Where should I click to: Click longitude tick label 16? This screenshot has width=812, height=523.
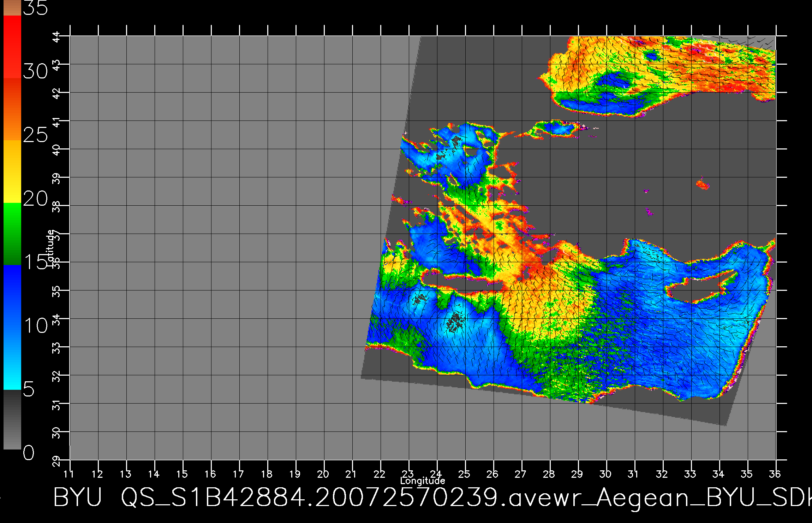(210, 474)
